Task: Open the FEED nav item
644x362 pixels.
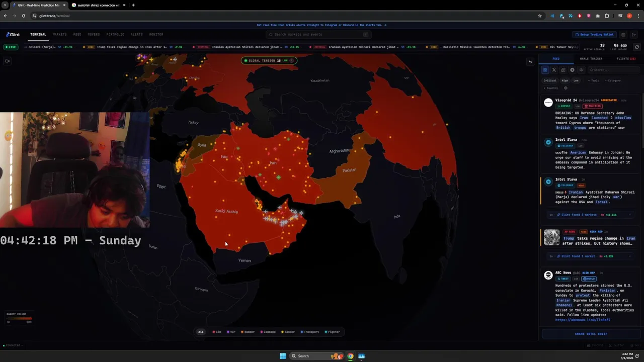Action: point(77,34)
